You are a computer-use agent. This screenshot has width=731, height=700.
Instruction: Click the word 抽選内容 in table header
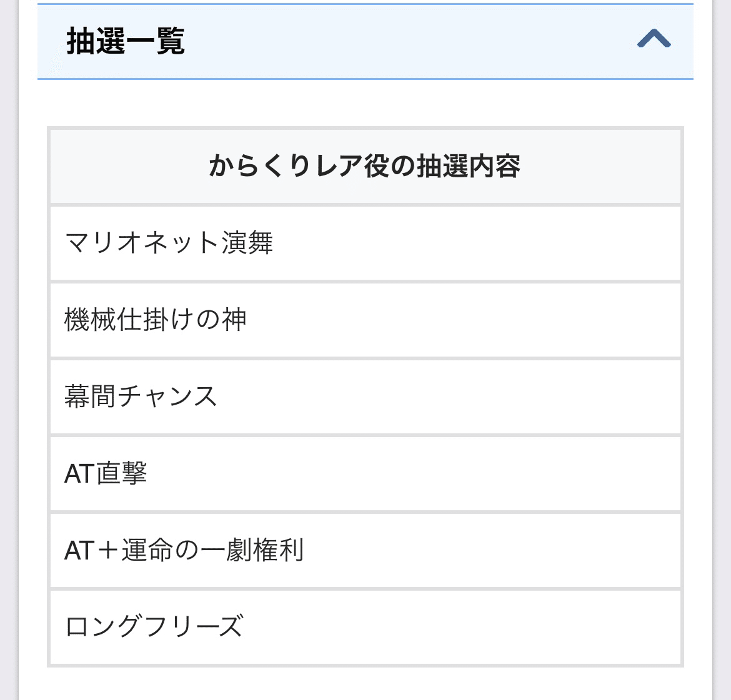click(468, 166)
